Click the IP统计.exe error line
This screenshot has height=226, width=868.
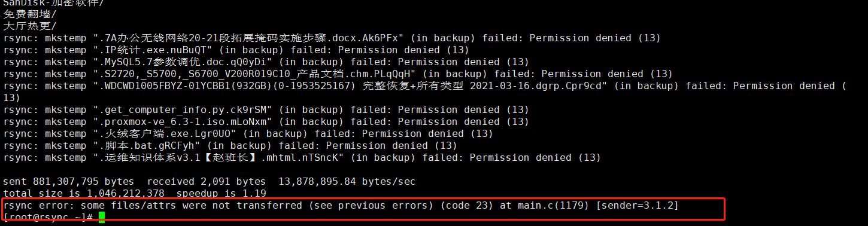(236, 50)
